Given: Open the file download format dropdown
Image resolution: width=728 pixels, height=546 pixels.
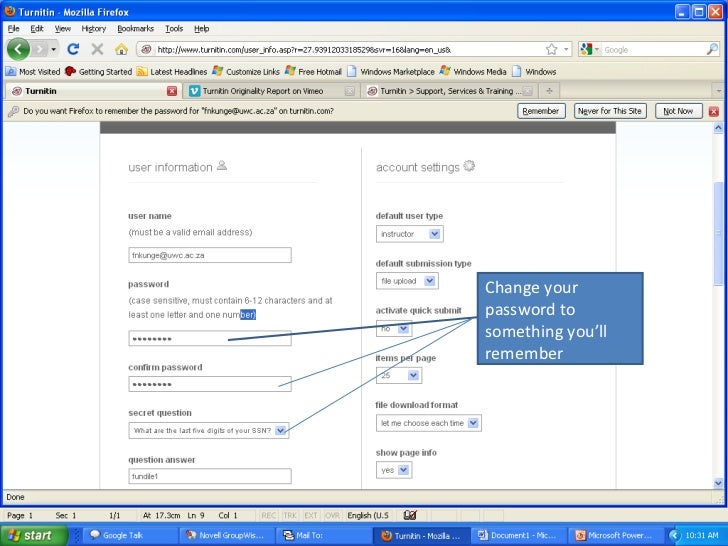Looking at the screenshot, I should click(429, 423).
